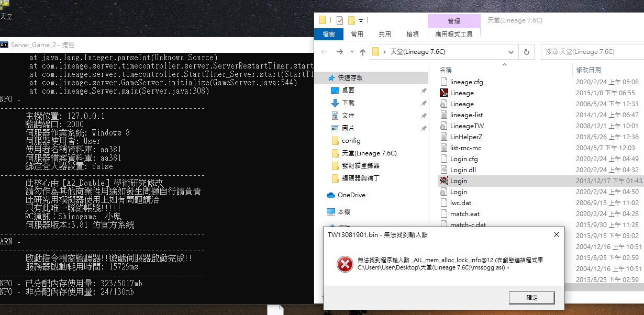Image resolution: width=644 pixels, height=315 pixels.
Task: Select the list-mc-mc file
Action: (x=465, y=148)
